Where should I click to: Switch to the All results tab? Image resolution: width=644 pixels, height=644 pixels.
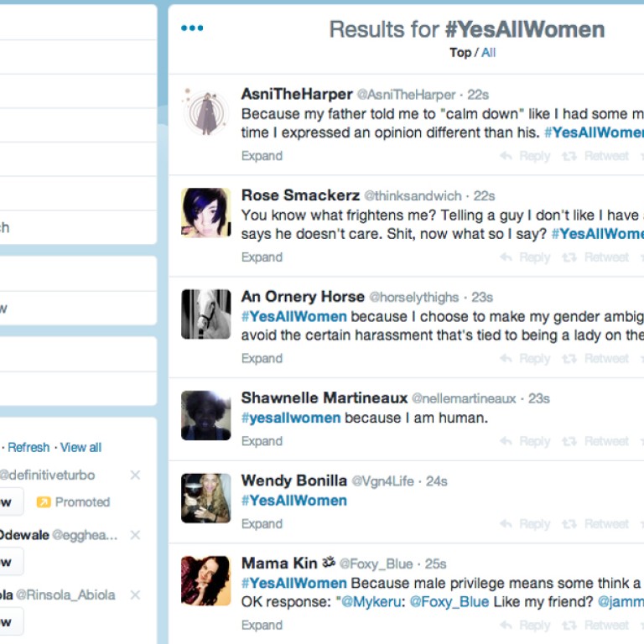tap(488, 53)
